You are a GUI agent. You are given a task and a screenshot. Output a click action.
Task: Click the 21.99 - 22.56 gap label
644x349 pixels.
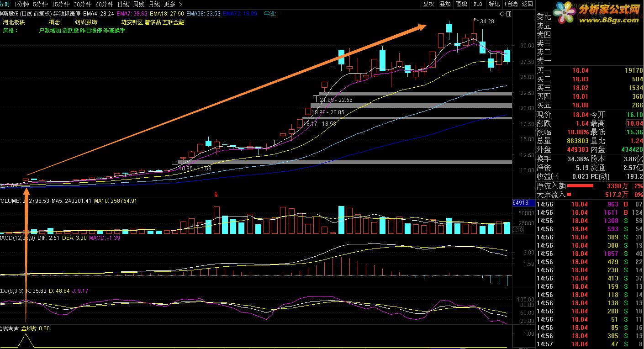(x=336, y=100)
